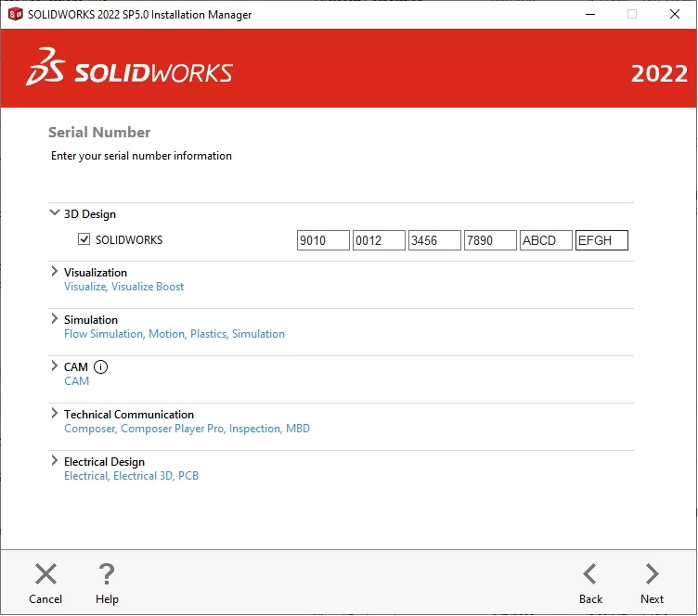Click the Composer, Composer Player Pro link text
Viewport: 698px width, 616px height.
tap(144, 429)
